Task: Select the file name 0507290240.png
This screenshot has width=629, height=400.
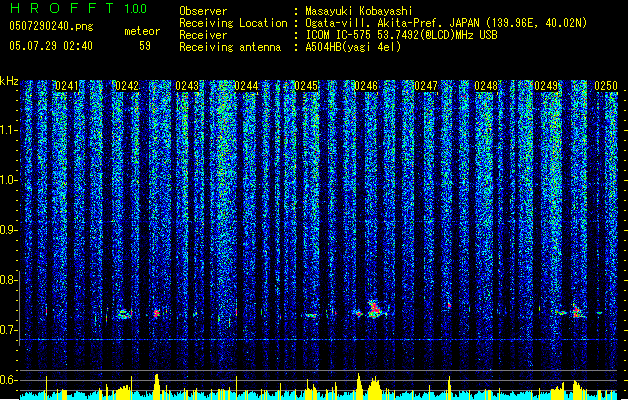Action: (51, 27)
